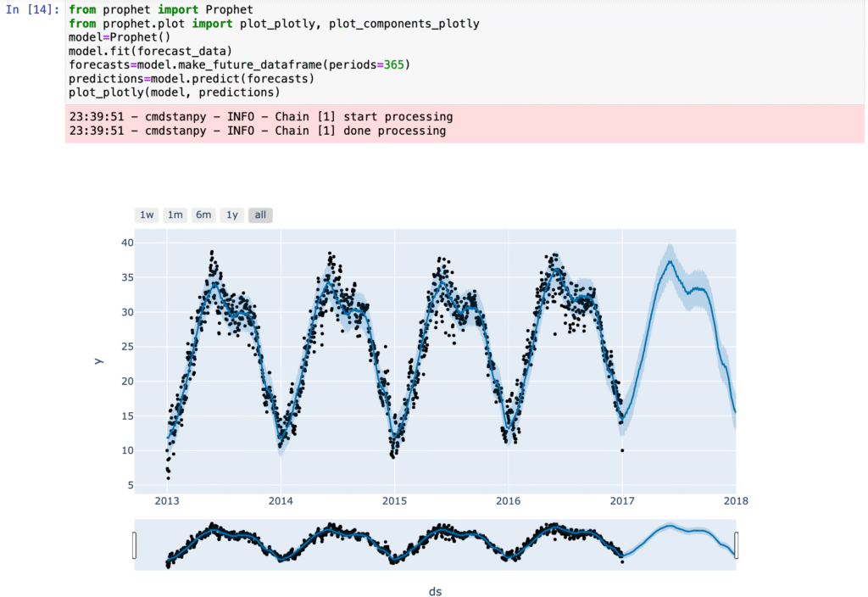
Task: Select the 'all' range button
Action: click(x=260, y=215)
